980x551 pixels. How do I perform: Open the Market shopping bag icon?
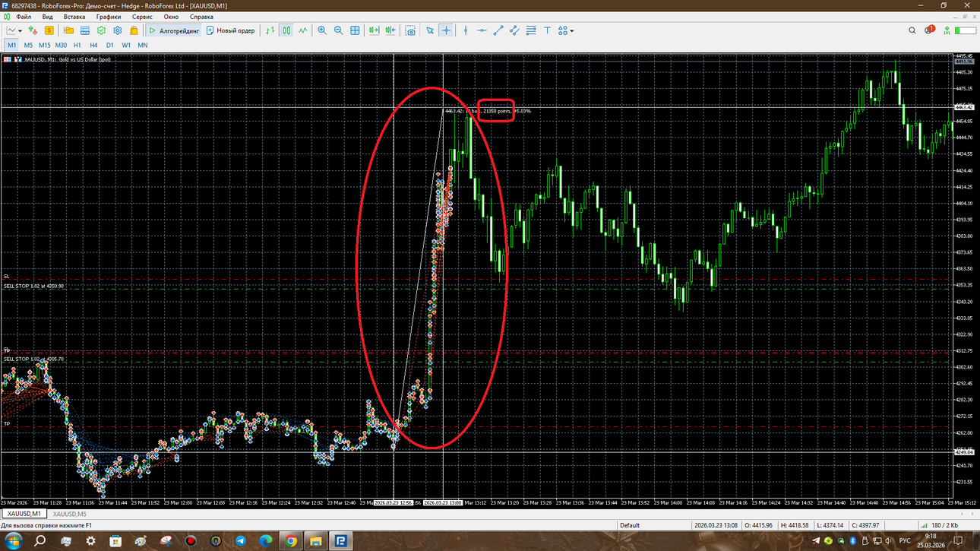tap(134, 30)
